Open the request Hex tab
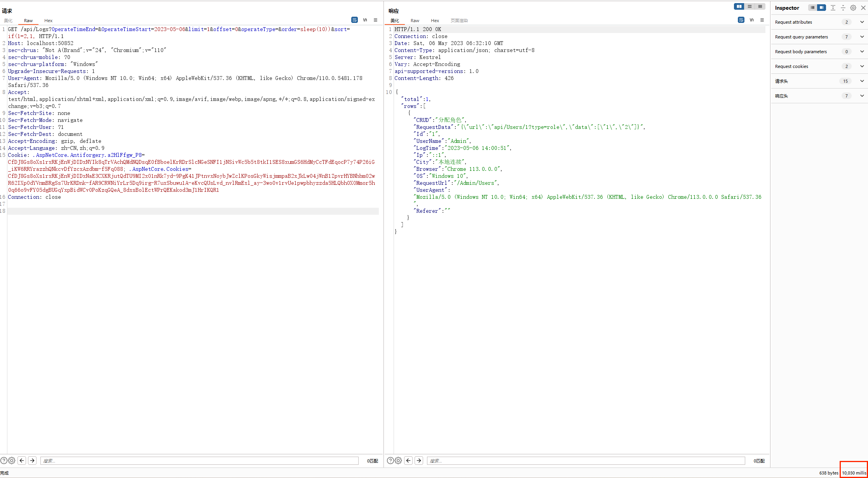868x478 pixels. click(x=48, y=21)
